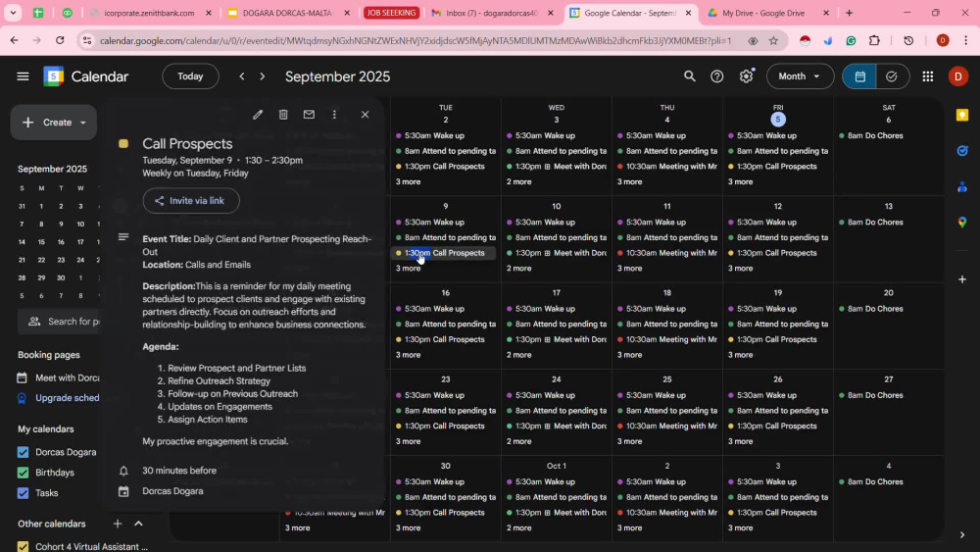Click the Today button
The image size is (980, 552).
click(x=191, y=76)
